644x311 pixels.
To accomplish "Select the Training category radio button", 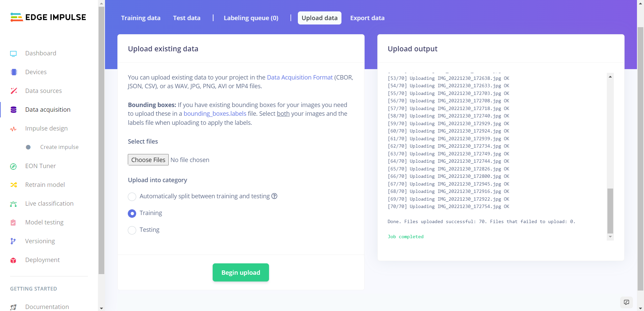I will [132, 213].
